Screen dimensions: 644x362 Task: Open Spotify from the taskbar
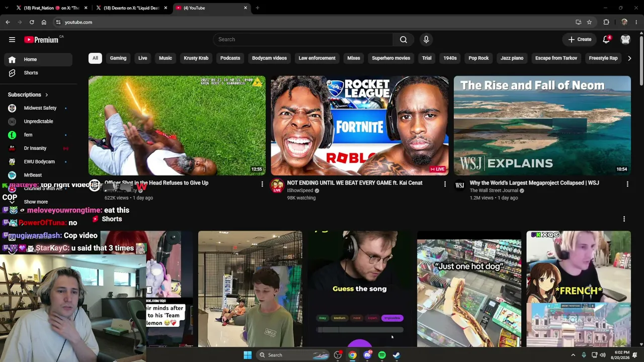pyautogui.click(x=382, y=355)
